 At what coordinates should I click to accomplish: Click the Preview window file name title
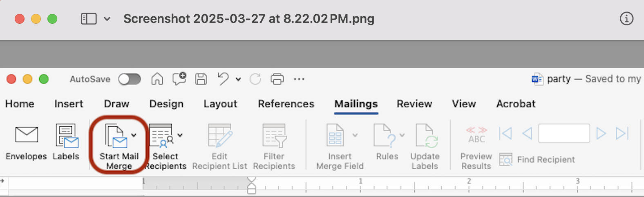[x=249, y=19]
